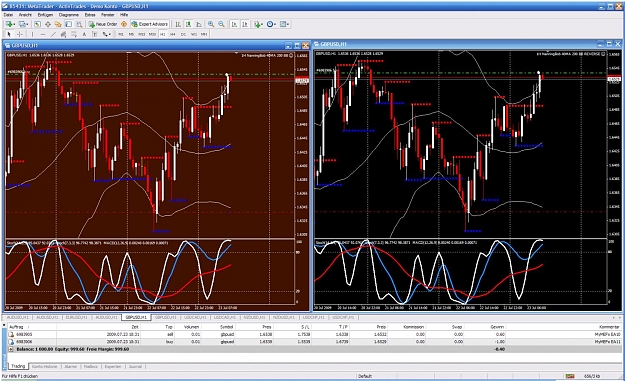Image resolution: width=625 pixels, height=381 pixels.
Task: Select the arrow cursor tool
Action: click(9, 34)
